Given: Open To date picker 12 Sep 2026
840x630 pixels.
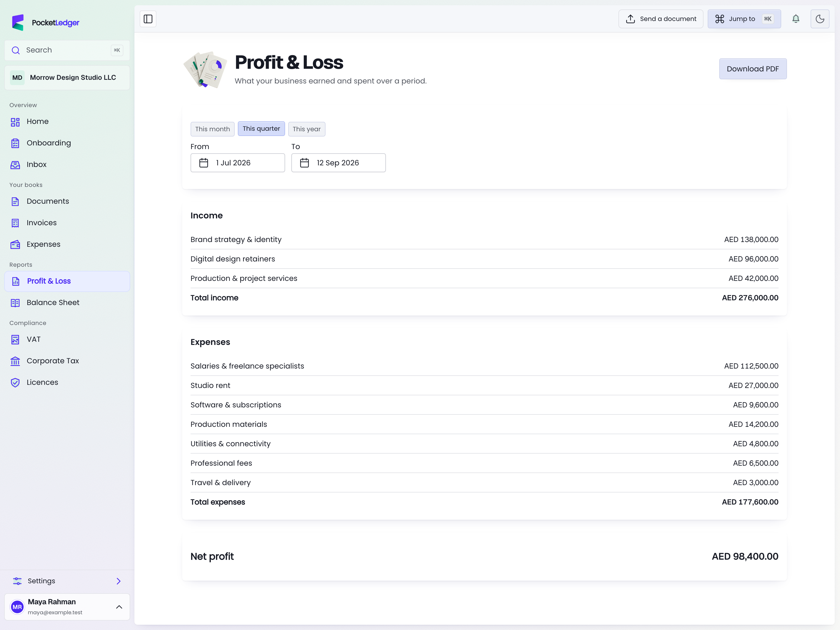Looking at the screenshot, I should click(x=338, y=163).
